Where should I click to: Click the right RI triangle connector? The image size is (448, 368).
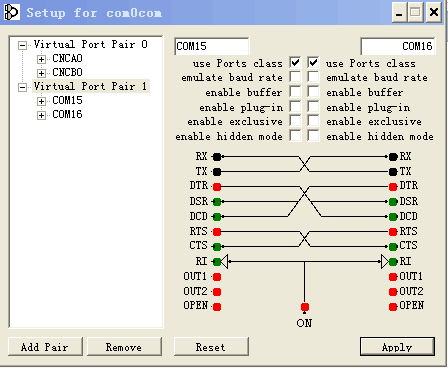tap(385, 262)
